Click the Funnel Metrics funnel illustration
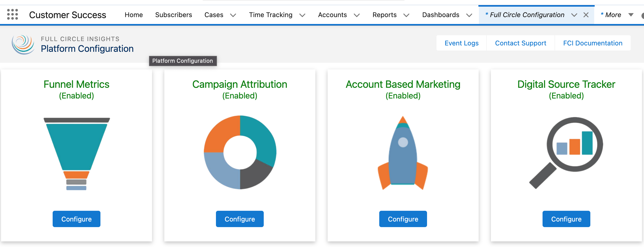 (x=77, y=154)
